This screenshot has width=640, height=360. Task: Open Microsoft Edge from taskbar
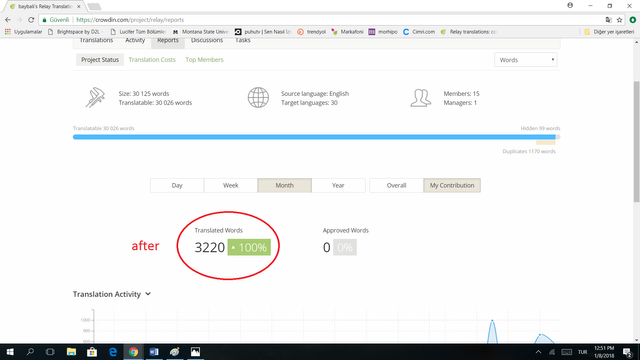pos(113,352)
